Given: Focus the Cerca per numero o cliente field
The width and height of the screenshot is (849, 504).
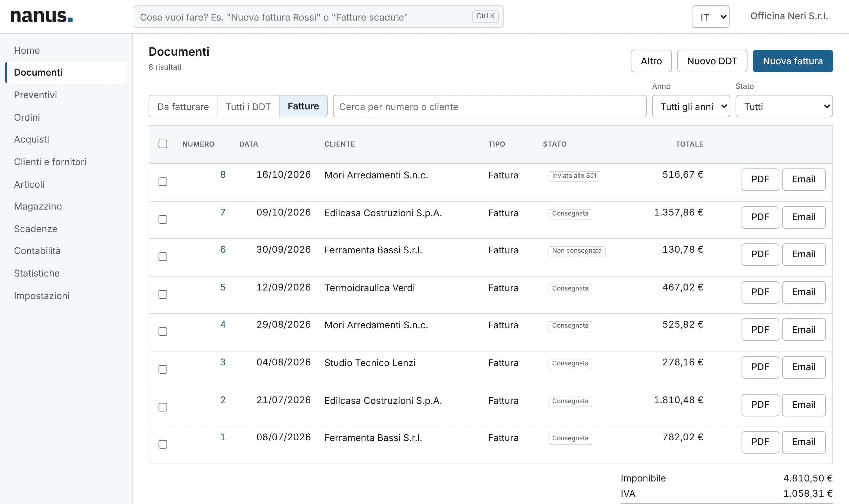Looking at the screenshot, I should point(490,106).
